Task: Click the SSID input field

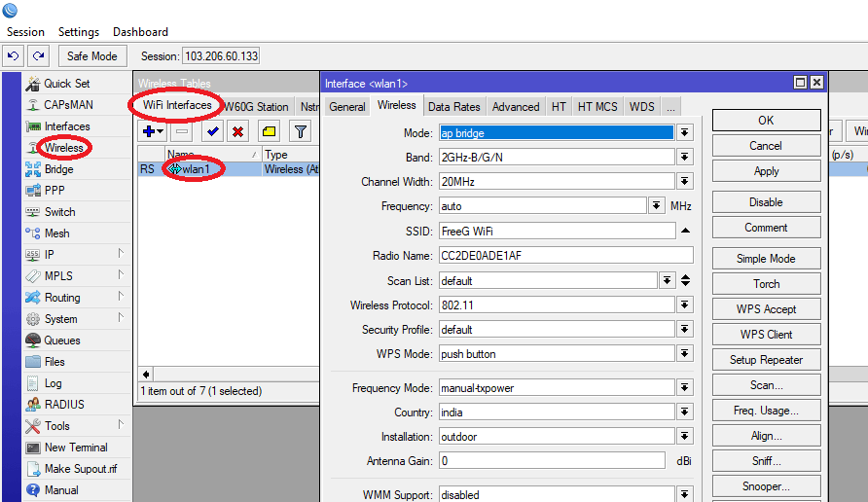Action: 557,231
